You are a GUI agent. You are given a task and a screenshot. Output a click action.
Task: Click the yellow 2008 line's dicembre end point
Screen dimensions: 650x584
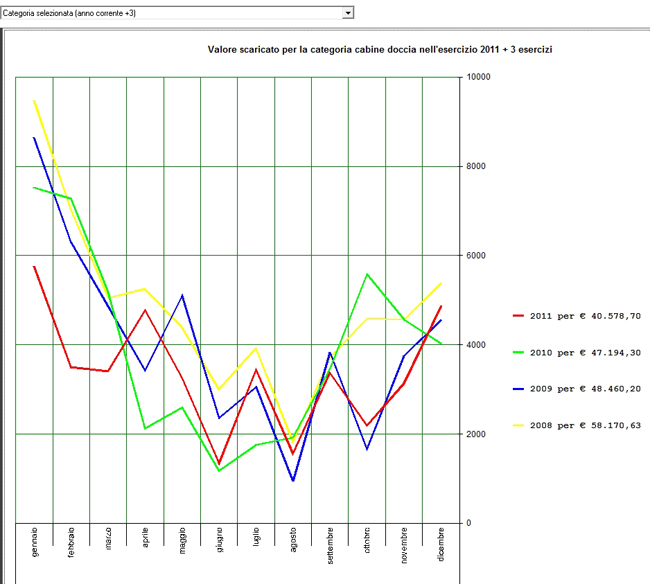click(441, 284)
